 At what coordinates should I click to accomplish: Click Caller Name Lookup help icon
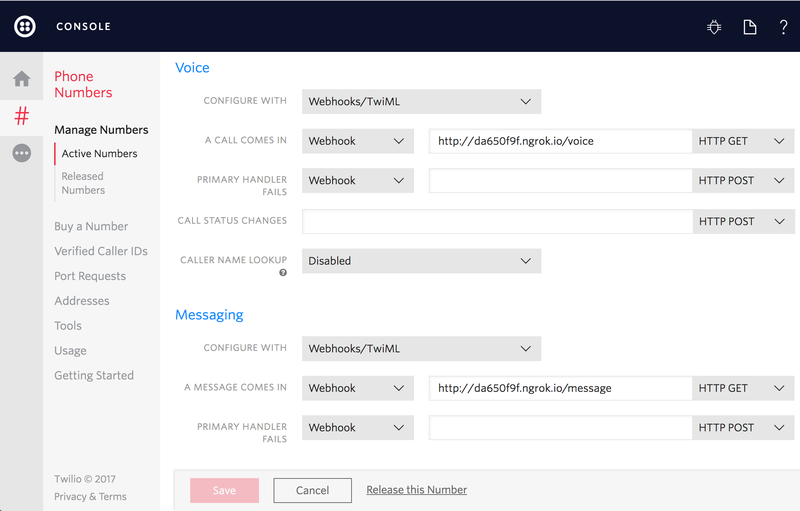(x=283, y=273)
